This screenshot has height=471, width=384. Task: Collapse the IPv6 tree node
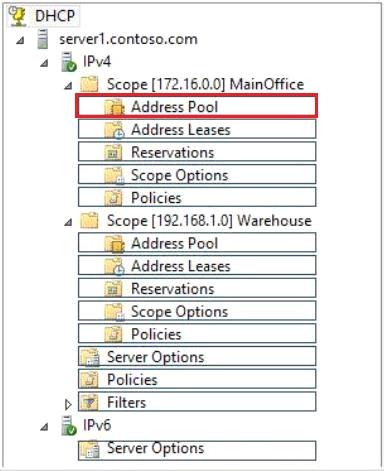(44, 426)
